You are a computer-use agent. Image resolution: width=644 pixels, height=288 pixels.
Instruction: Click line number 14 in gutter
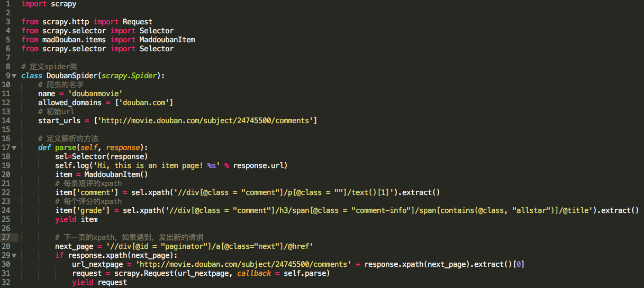pyautogui.click(x=5, y=120)
